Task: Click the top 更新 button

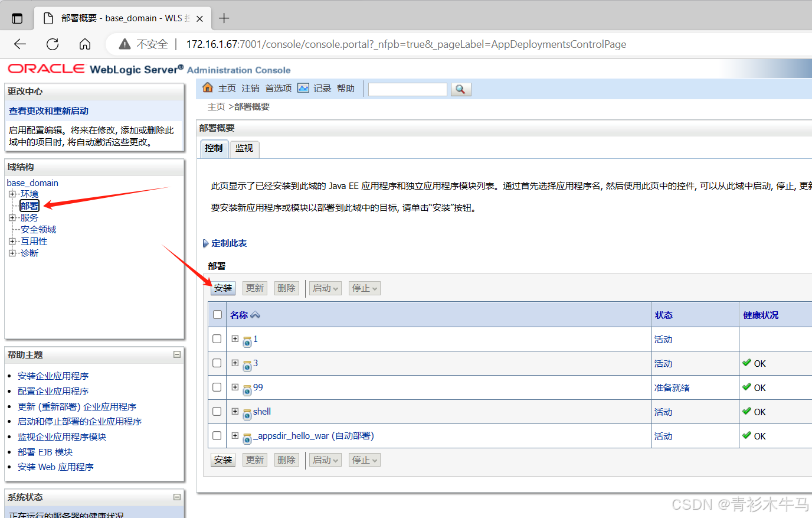Action: [x=255, y=288]
